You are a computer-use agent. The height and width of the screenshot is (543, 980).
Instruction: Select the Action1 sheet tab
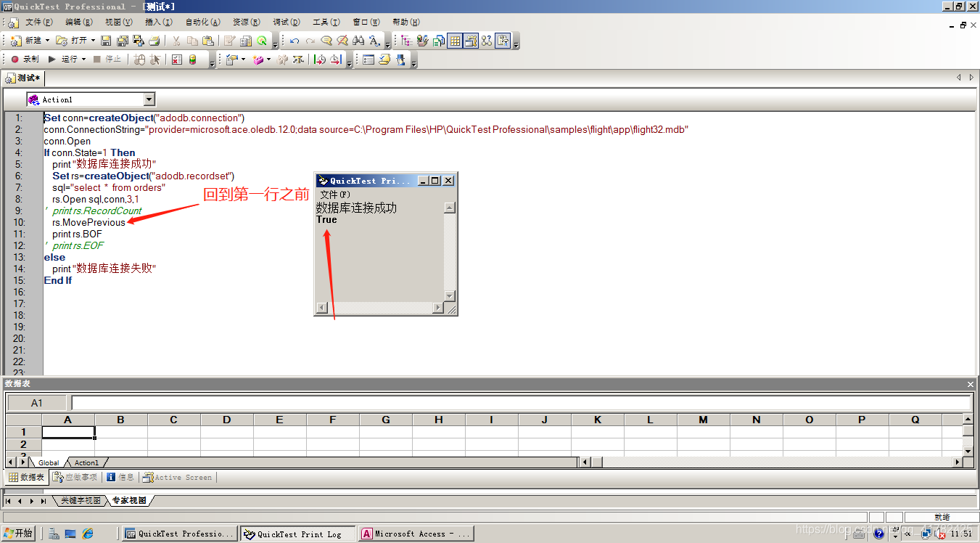click(x=86, y=462)
